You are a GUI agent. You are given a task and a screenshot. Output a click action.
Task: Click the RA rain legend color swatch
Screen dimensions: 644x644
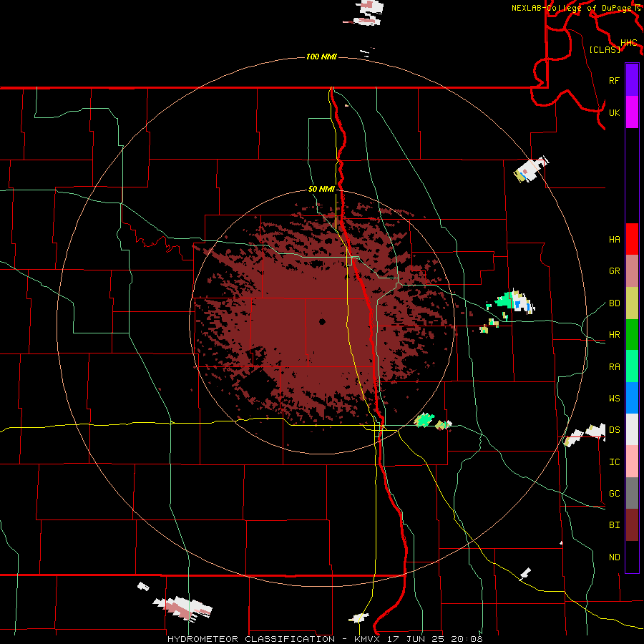pyautogui.click(x=632, y=366)
